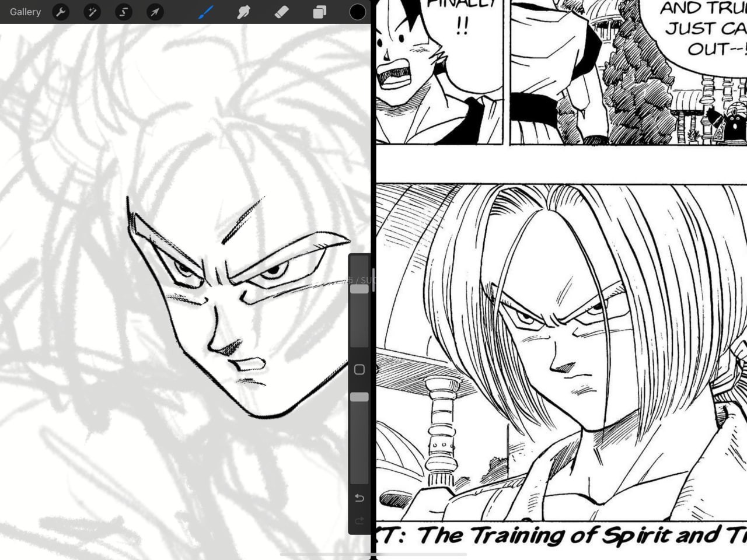Open the Adjustments panel
The image size is (747, 560).
(x=92, y=12)
